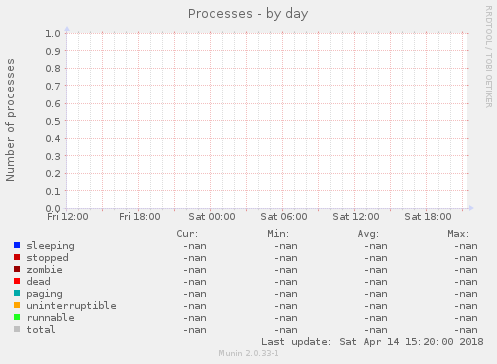The width and height of the screenshot is (497, 364).
Task: Click the Max value in the total row
Action: 466,330
